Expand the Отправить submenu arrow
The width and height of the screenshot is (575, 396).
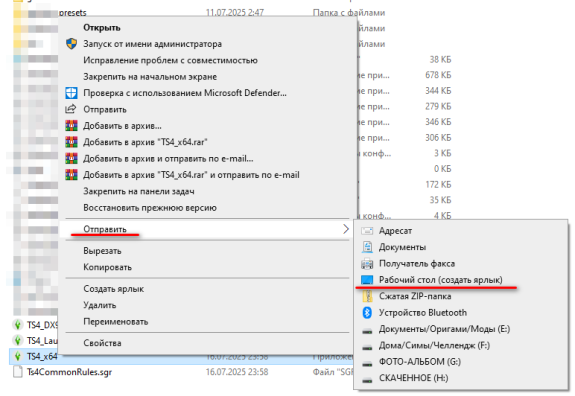[x=346, y=229]
